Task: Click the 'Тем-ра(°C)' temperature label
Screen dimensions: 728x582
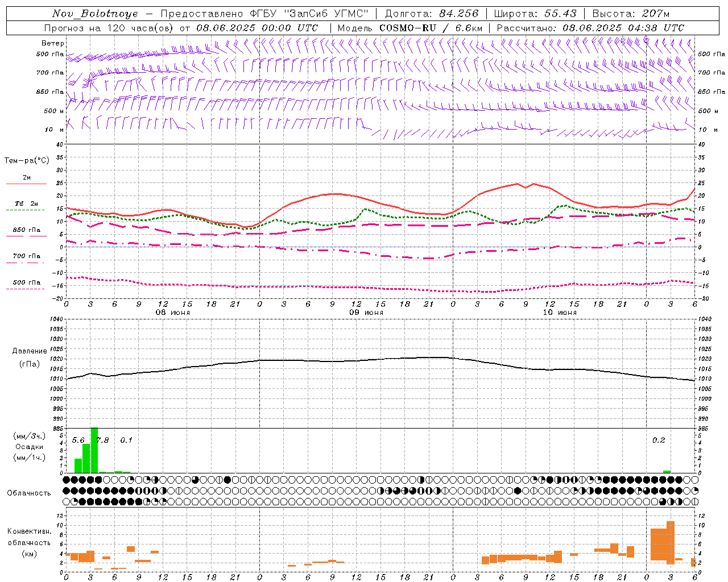Action: tap(27, 161)
